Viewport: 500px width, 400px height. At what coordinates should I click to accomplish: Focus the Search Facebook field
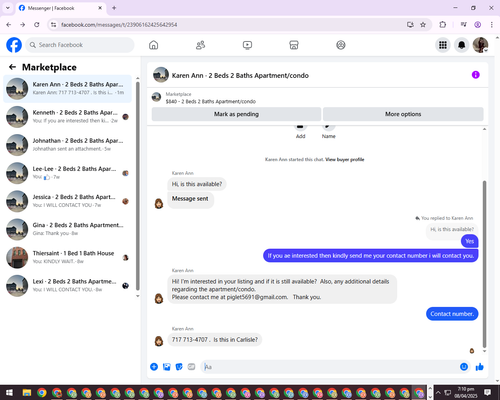click(80, 45)
